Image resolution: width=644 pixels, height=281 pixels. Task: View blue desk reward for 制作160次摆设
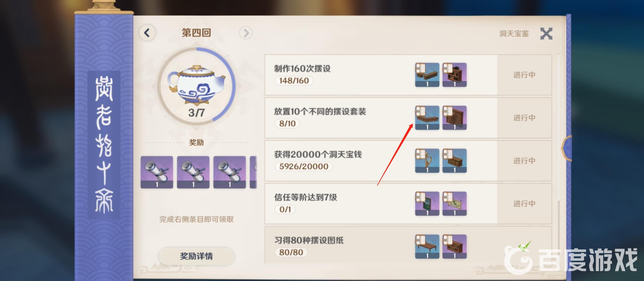pyautogui.click(x=427, y=75)
